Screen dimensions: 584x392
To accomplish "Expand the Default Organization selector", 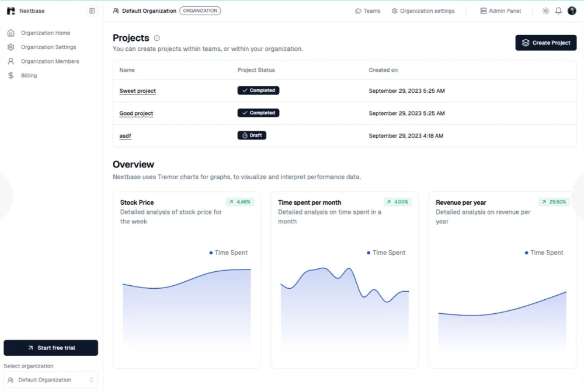I will point(51,380).
